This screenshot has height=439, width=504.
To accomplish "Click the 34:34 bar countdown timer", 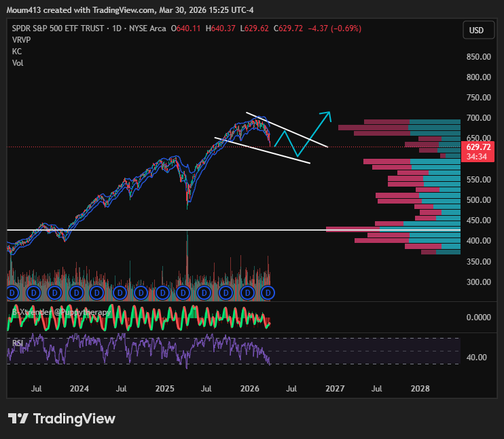I will point(477,157).
